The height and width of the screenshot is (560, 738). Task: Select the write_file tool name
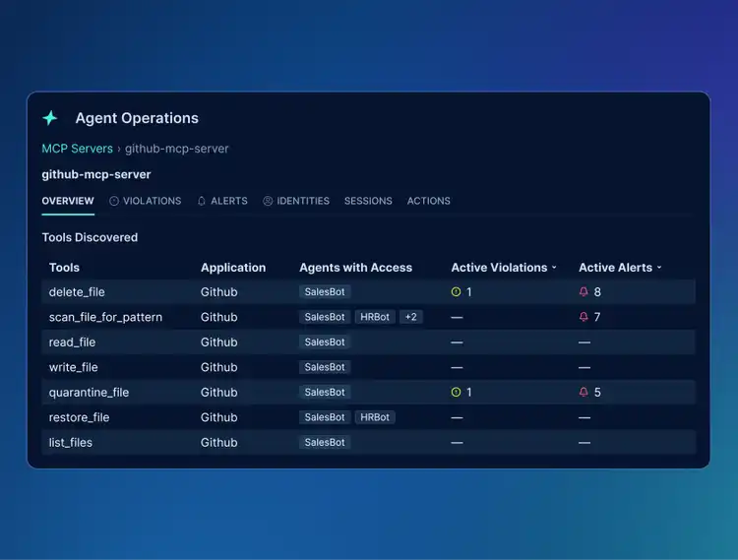point(74,367)
